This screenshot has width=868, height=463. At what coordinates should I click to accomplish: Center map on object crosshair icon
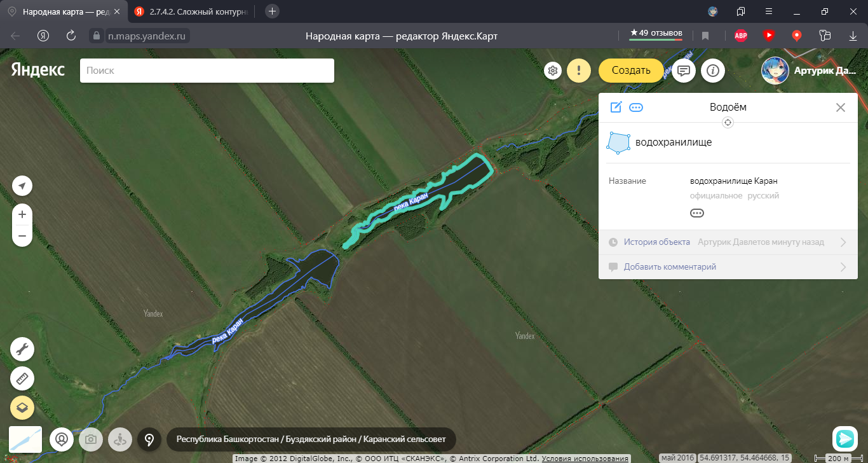click(x=728, y=123)
